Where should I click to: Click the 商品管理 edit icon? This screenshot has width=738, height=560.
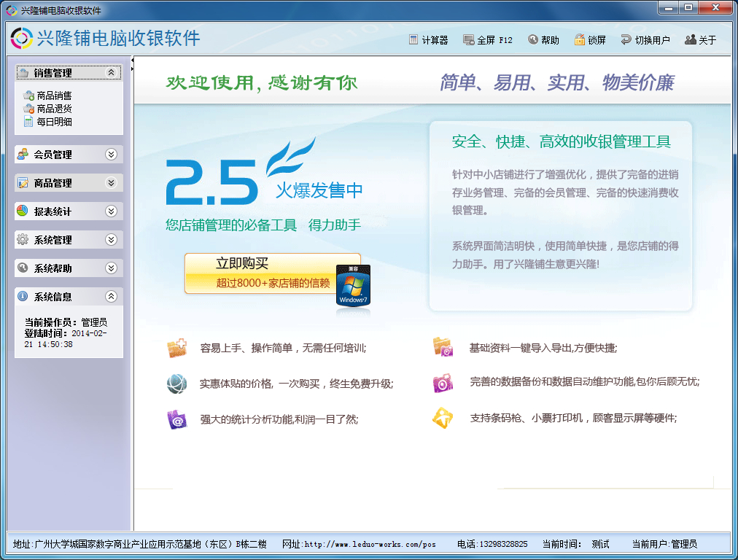click(x=22, y=182)
